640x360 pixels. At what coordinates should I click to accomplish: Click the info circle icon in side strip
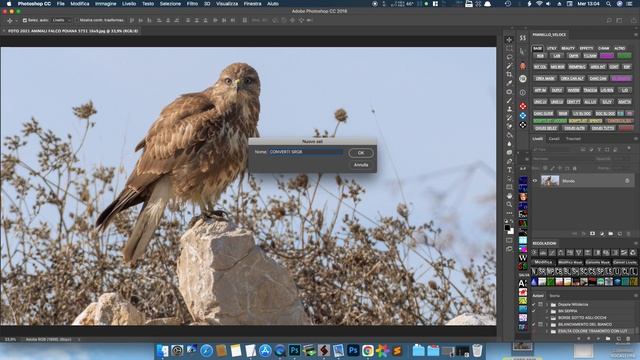click(523, 93)
